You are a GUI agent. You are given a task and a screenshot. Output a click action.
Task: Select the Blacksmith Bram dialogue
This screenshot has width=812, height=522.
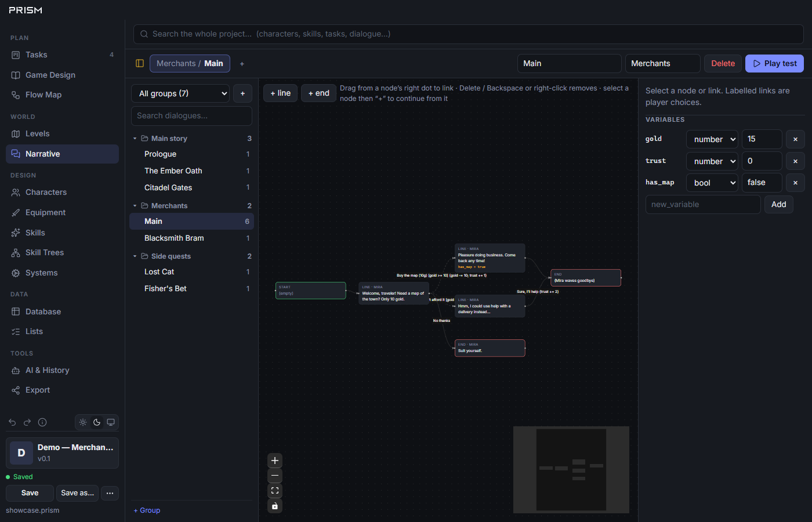coord(191,238)
